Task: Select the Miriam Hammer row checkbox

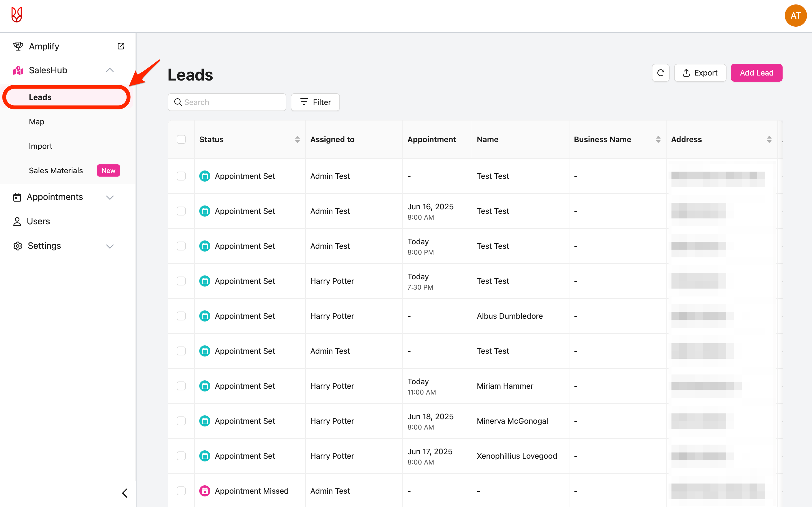Action: pyautogui.click(x=181, y=386)
